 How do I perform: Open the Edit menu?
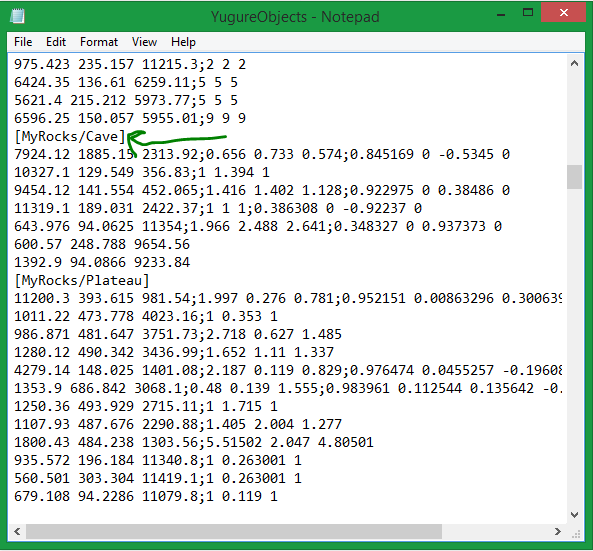56,42
